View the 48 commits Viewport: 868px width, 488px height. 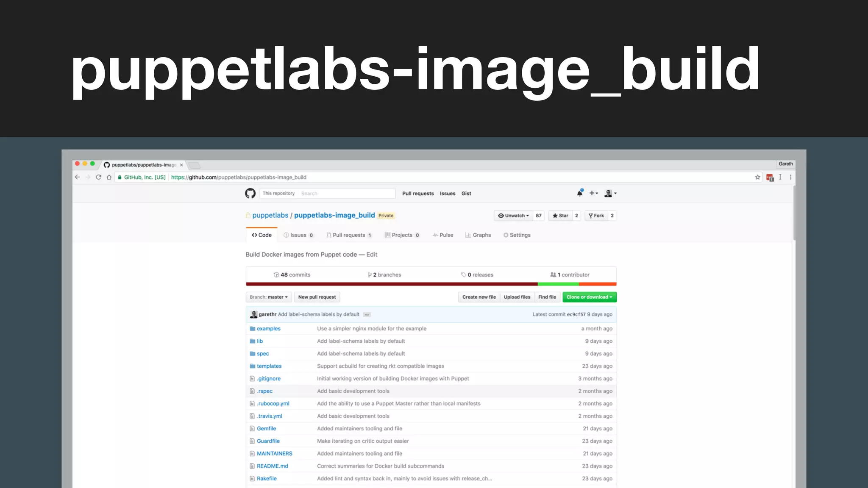pos(292,275)
